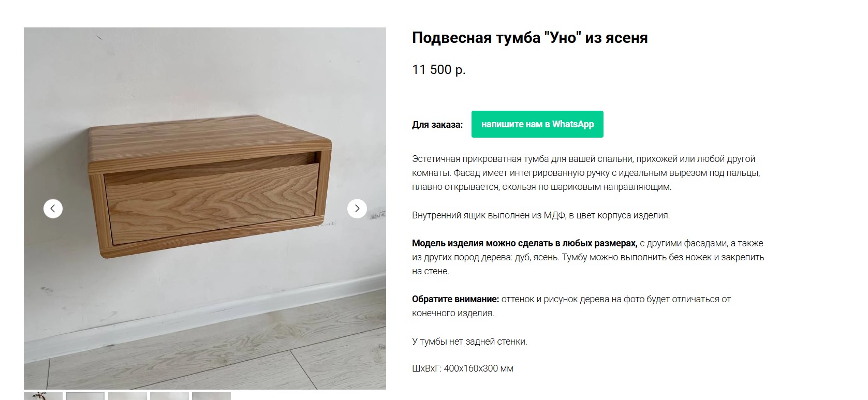Click the paragraph starting 'Эстетичная прикроватная тумба'
This screenshot has height=400, width=868.
(x=586, y=173)
